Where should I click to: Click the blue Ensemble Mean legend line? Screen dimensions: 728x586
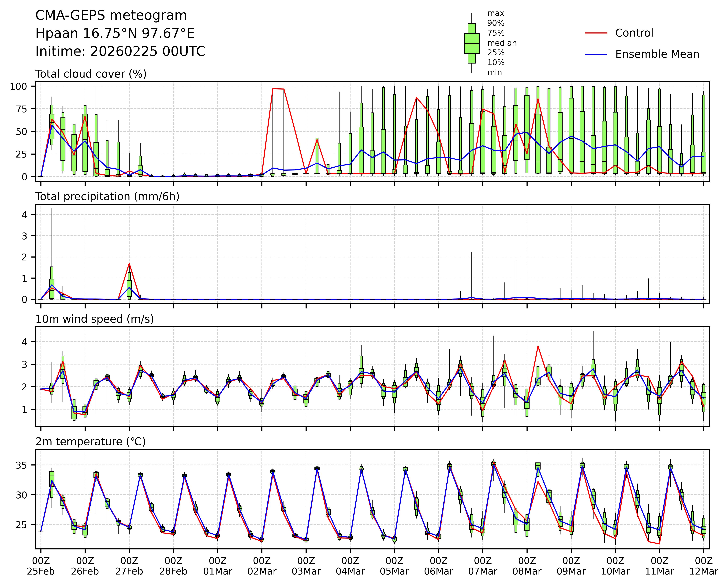coord(596,54)
